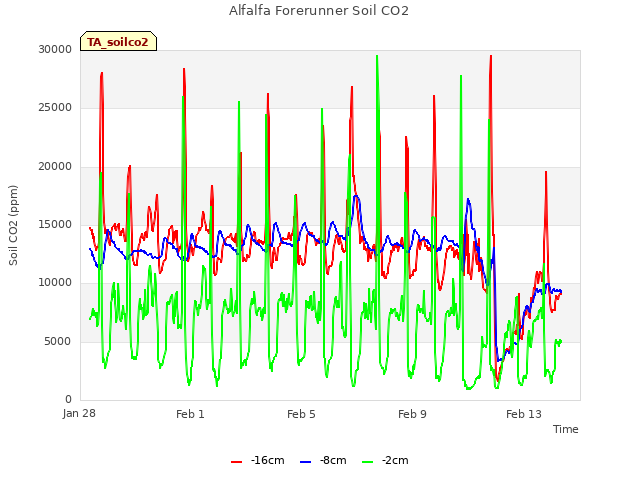Click the 10000 y-axis tick label
640x480 pixels.
click(x=55, y=282)
